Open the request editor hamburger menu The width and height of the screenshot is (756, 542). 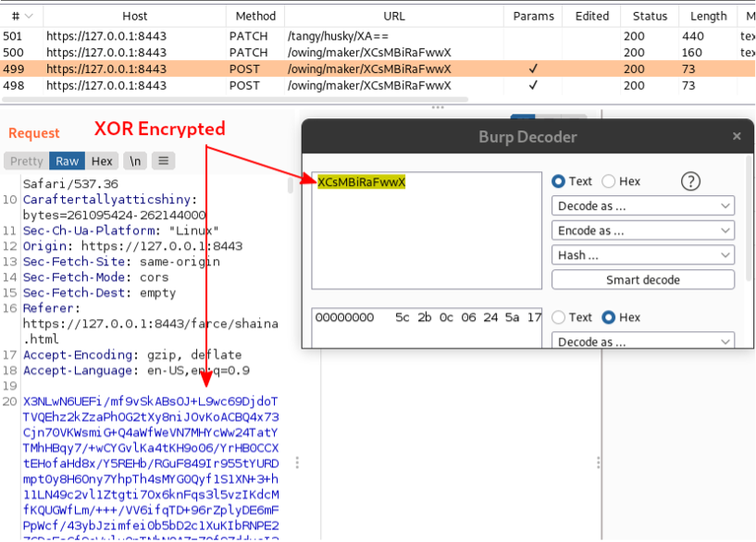pos(163,161)
